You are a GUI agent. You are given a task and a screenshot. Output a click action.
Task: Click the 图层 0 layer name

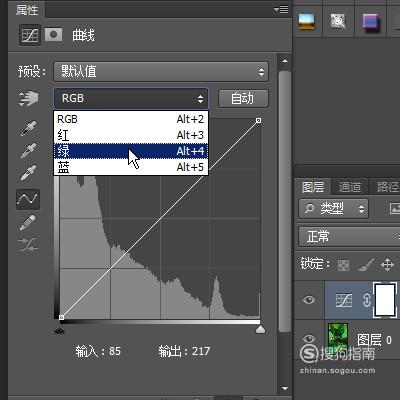point(375,340)
